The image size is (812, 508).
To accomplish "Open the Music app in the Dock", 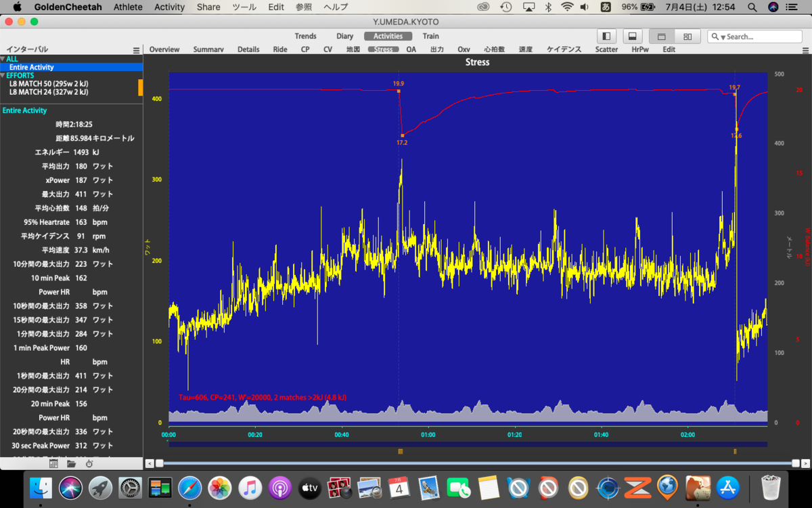I will pos(250,487).
